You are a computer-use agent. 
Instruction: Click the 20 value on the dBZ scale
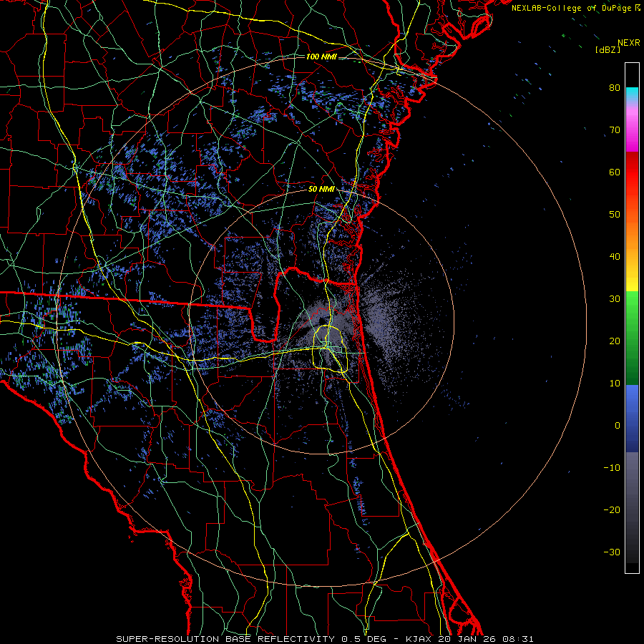pyautogui.click(x=615, y=341)
